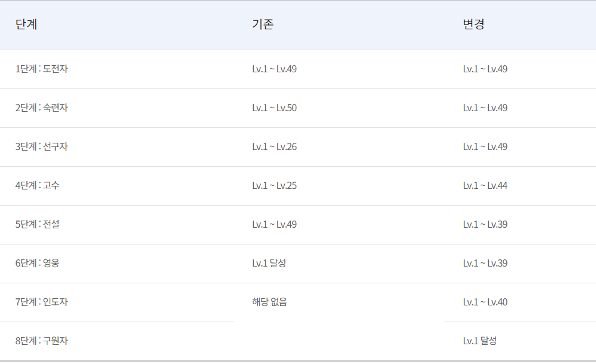Click Lv.1 달성 in the 구원자 row
This screenshot has height=364, width=596.
[x=479, y=341]
